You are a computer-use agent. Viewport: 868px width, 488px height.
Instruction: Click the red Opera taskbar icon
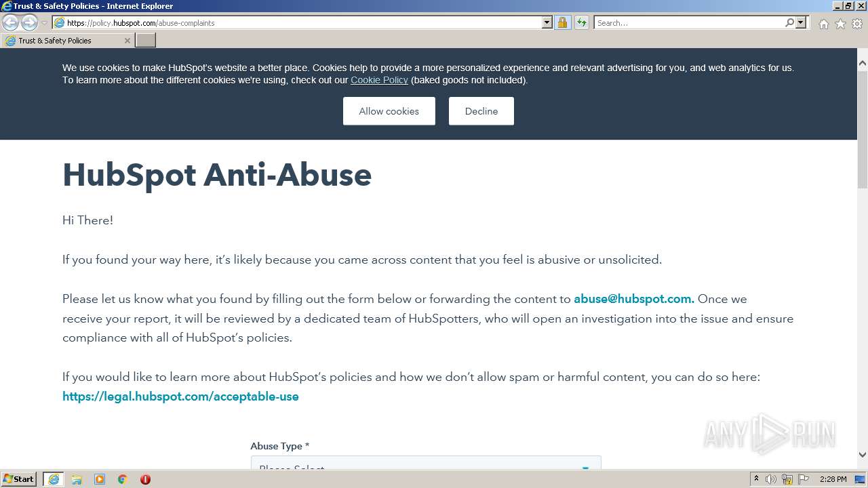145,479
